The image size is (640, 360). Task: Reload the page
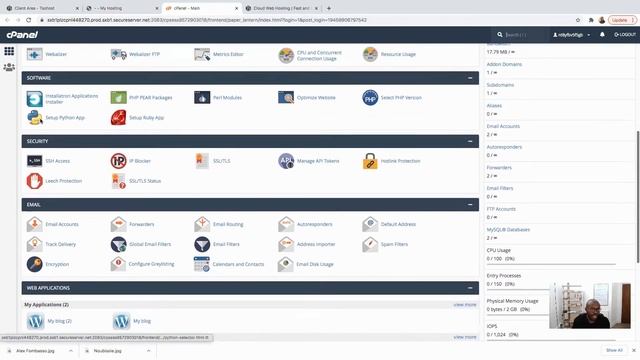click(x=29, y=20)
